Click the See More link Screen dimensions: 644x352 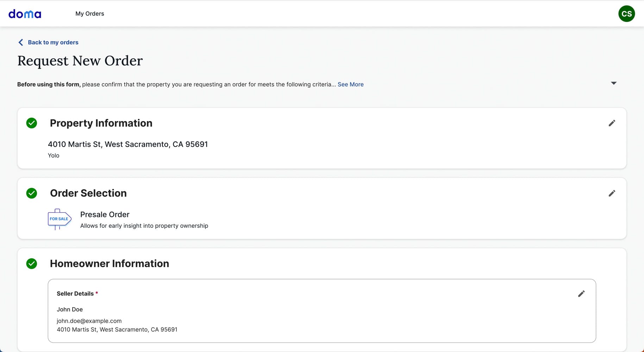pyautogui.click(x=350, y=84)
